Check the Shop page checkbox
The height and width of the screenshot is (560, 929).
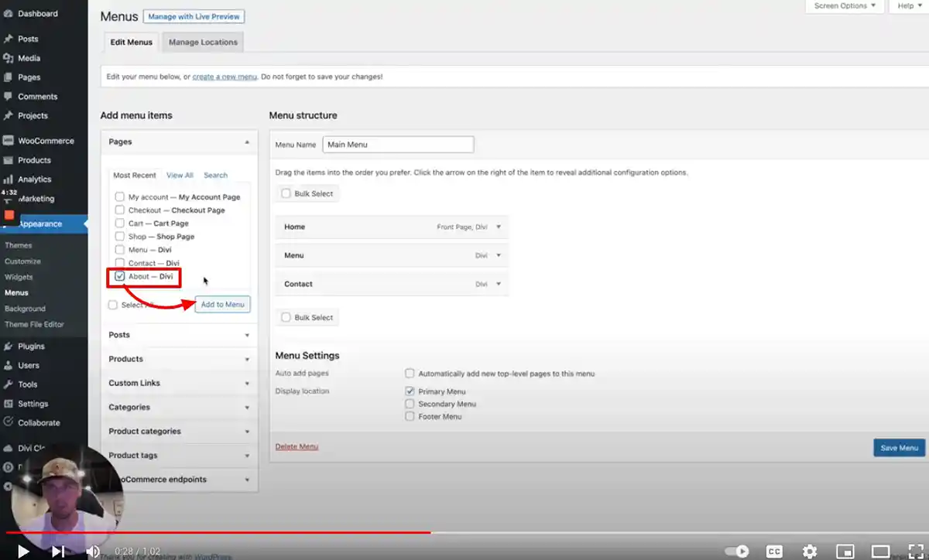[x=120, y=237]
